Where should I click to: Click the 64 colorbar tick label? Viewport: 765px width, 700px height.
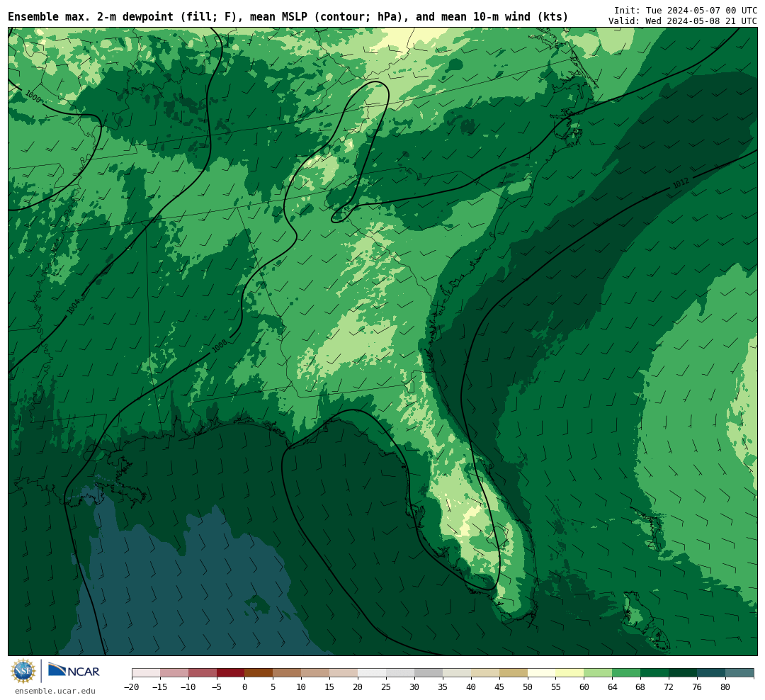click(612, 687)
